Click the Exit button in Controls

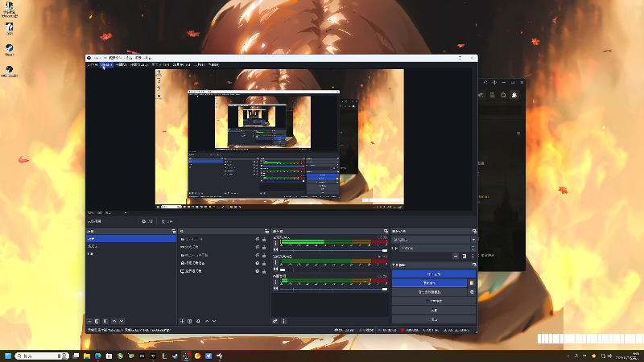pos(434,319)
